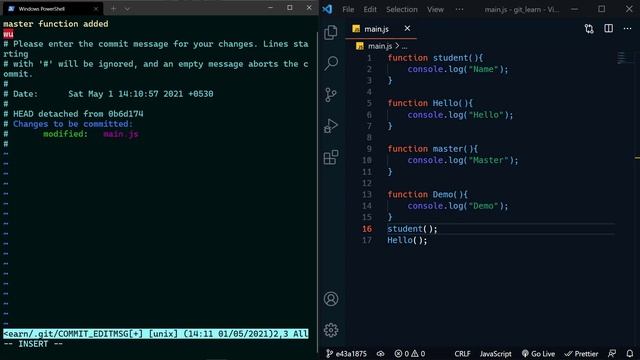This screenshot has width=640, height=360.
Task: Maximize the VS Code window
Action: (602, 9)
